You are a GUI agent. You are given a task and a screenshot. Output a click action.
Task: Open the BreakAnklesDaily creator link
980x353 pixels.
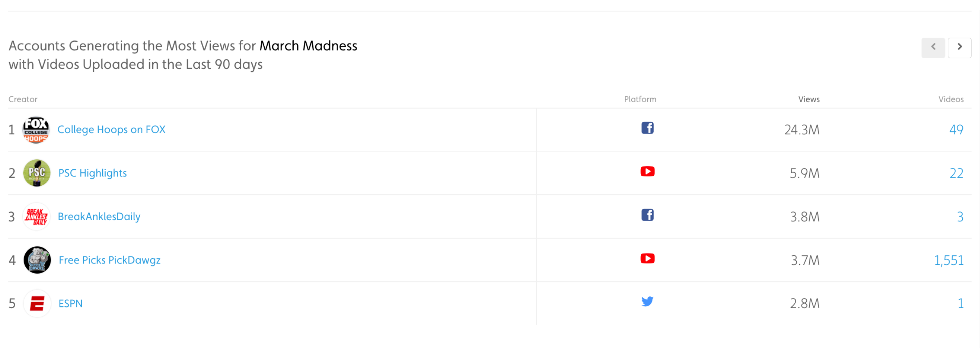pos(99,217)
